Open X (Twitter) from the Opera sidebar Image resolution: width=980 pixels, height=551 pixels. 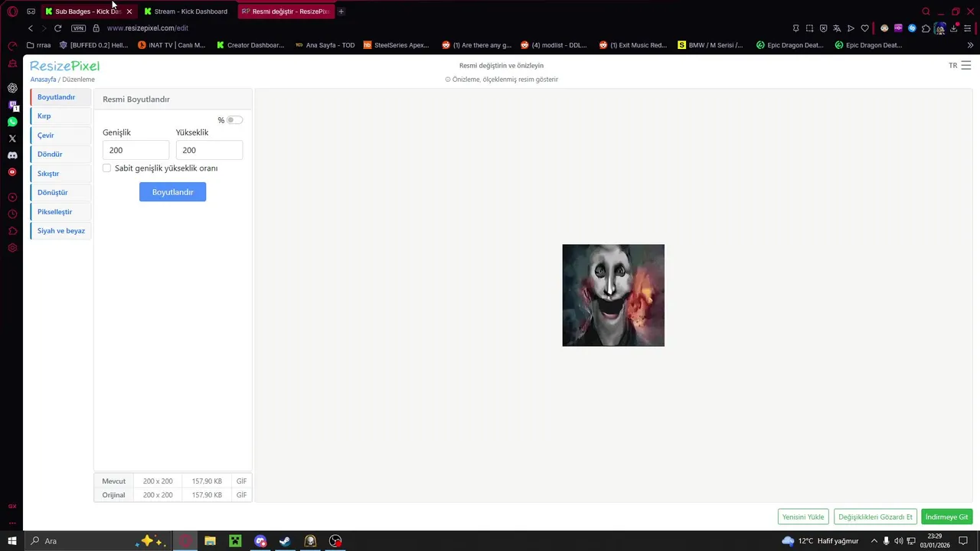pyautogui.click(x=12, y=139)
